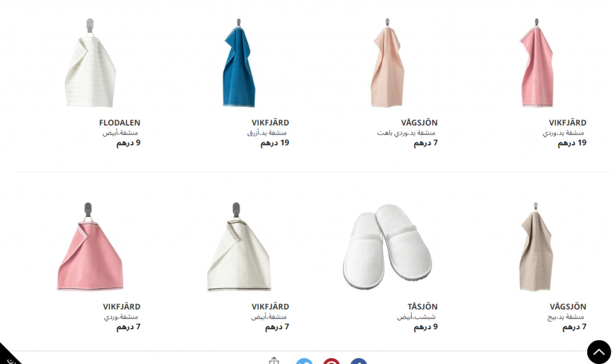This screenshot has height=364, width=613.
Task: Open the blue VIKFJÄRD hand towel image
Action: tap(239, 63)
